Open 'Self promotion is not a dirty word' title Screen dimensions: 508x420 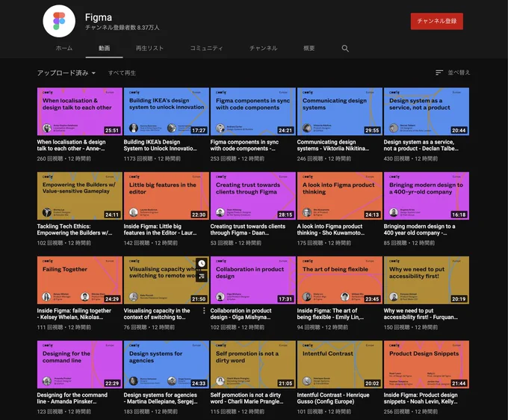coord(247,398)
